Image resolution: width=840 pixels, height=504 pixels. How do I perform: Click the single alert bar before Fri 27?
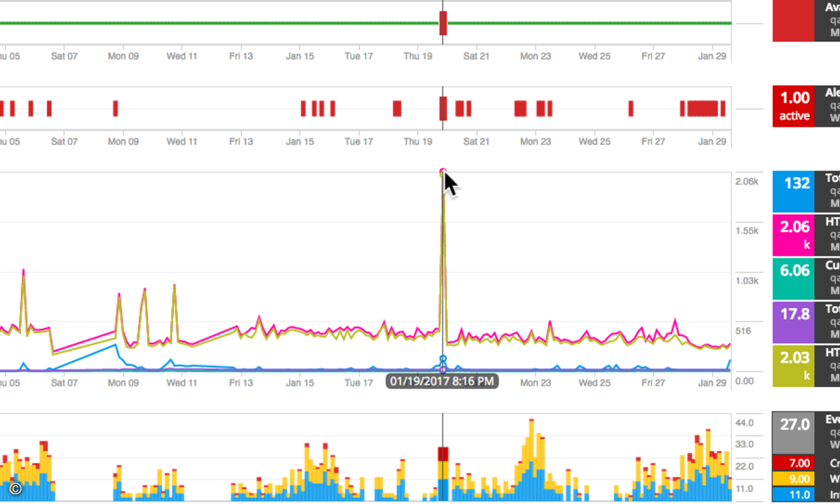[631, 108]
